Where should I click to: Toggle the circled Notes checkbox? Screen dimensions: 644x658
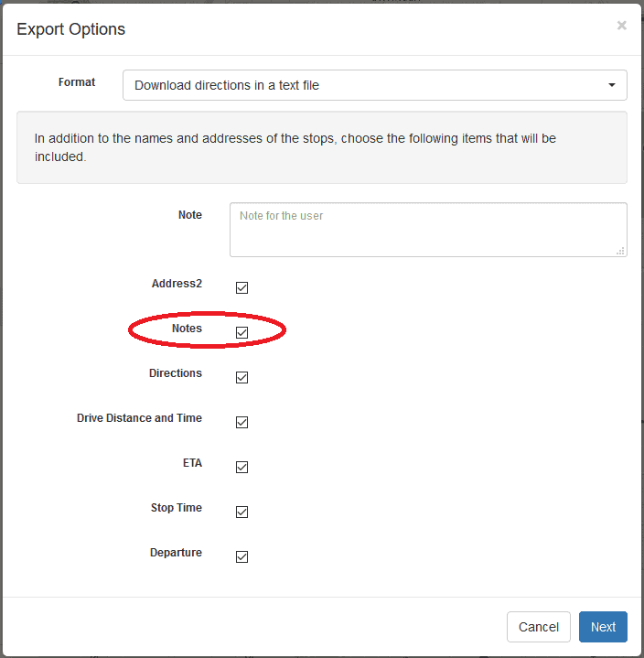pyautogui.click(x=241, y=332)
